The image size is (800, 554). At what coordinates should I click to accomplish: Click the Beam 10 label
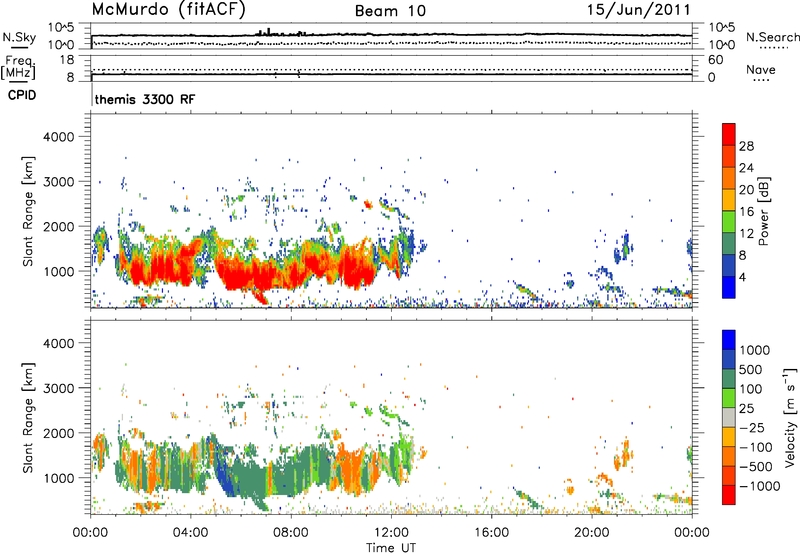[390, 11]
